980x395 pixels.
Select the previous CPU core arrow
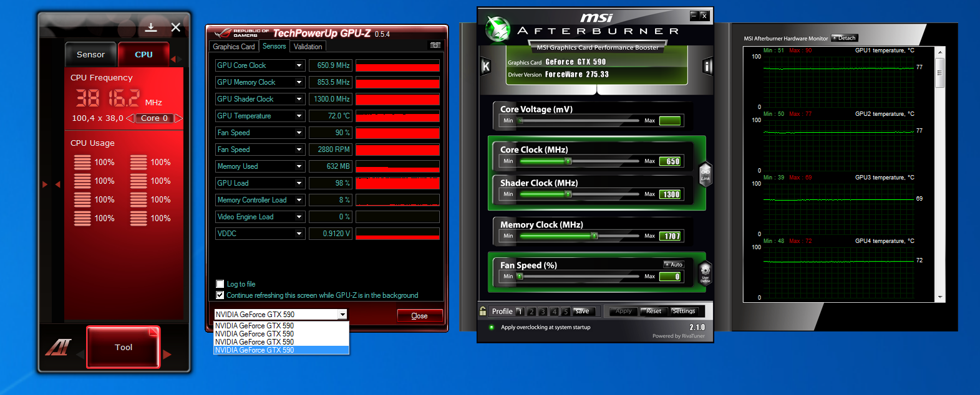point(130,118)
